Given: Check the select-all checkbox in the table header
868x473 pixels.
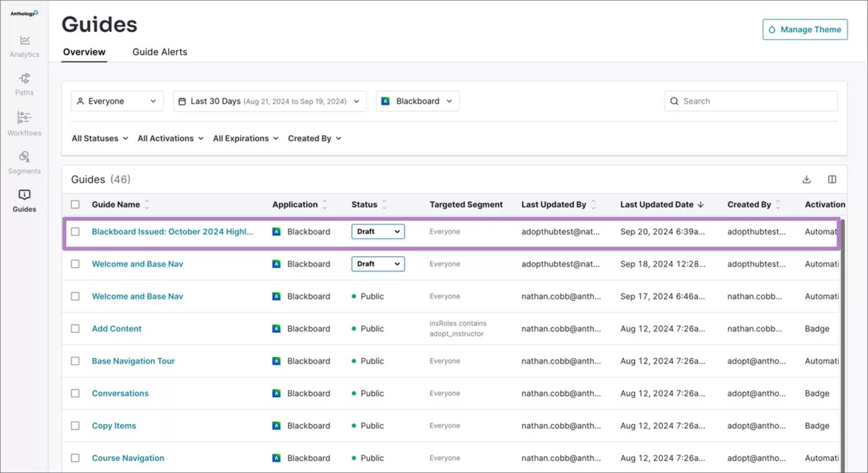Looking at the screenshot, I should (x=76, y=204).
